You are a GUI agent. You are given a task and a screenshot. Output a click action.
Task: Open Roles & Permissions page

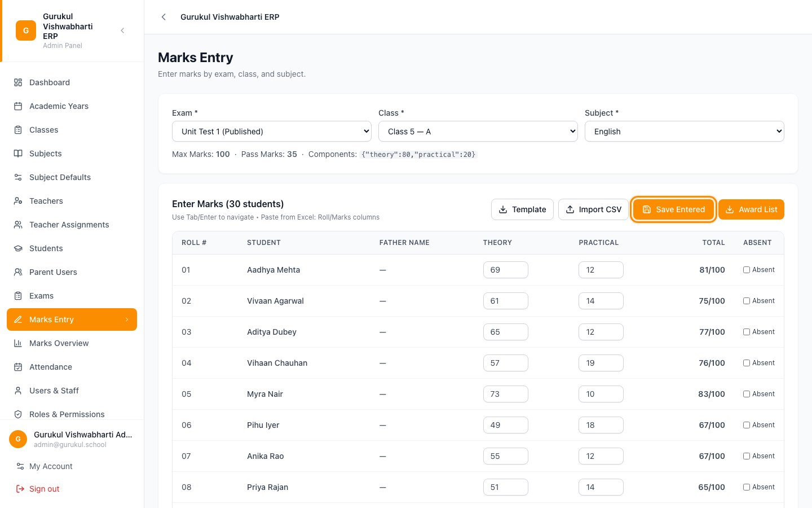pos(72,414)
